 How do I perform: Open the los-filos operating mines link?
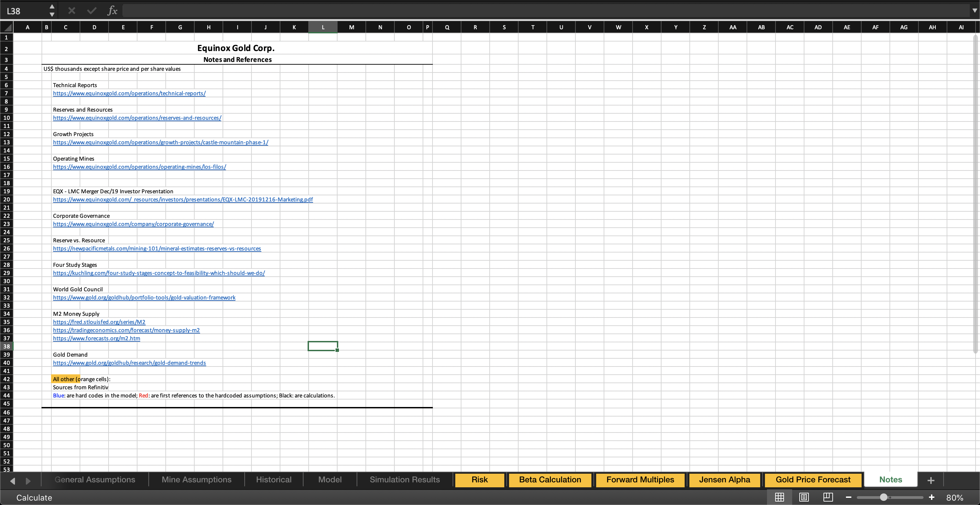pos(140,167)
